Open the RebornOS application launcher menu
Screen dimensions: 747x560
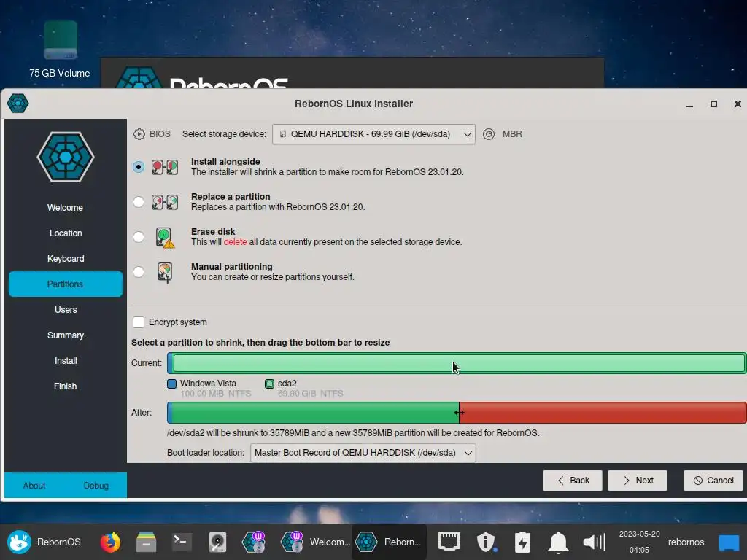click(44, 542)
